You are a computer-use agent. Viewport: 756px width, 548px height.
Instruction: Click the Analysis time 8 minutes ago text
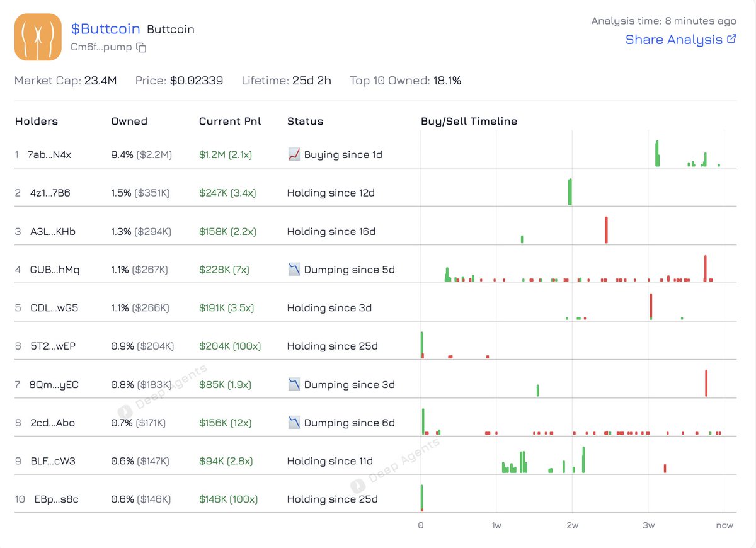664,21
